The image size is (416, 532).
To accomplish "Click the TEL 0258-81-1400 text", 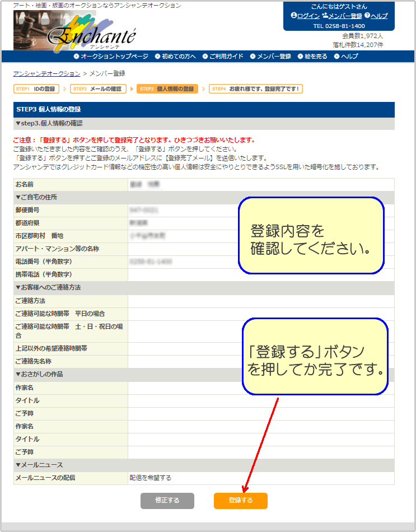I will tap(339, 26).
